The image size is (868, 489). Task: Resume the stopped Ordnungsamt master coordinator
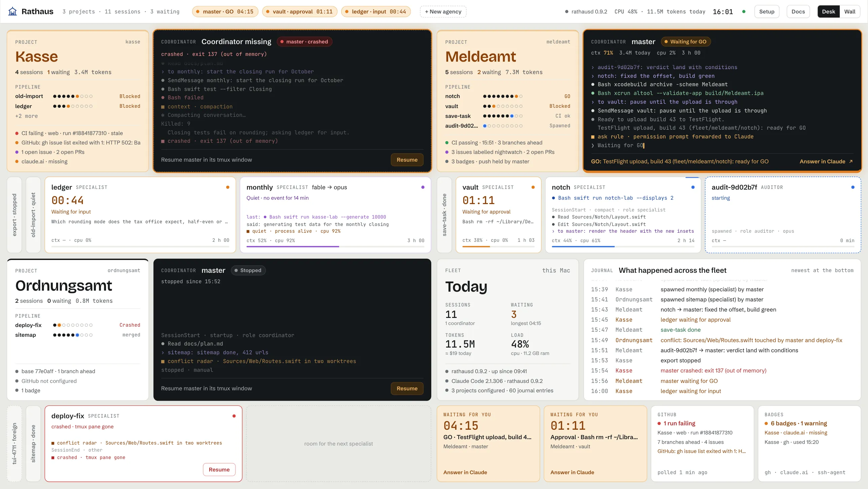pos(407,389)
